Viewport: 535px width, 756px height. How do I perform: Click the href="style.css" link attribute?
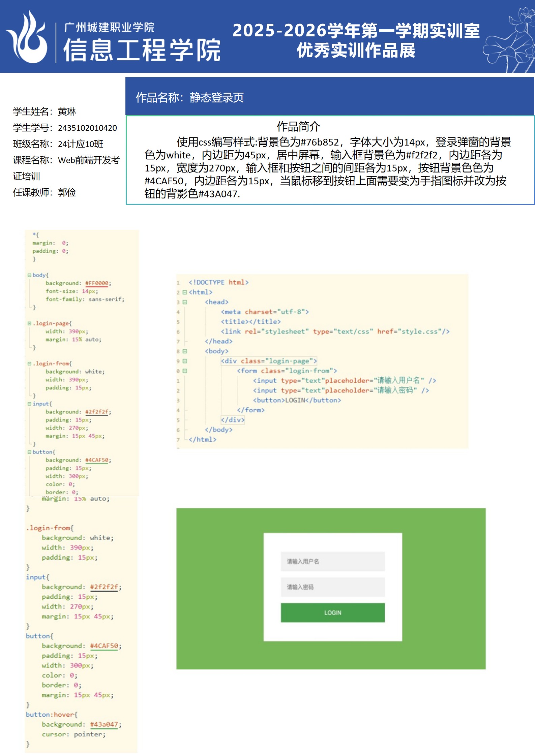click(413, 332)
